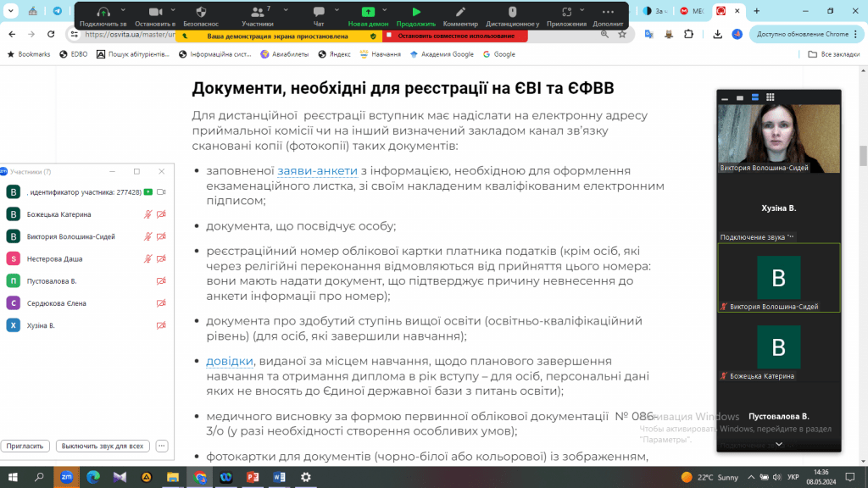Click the Security shield icon in Zoom toolbar

tap(201, 13)
